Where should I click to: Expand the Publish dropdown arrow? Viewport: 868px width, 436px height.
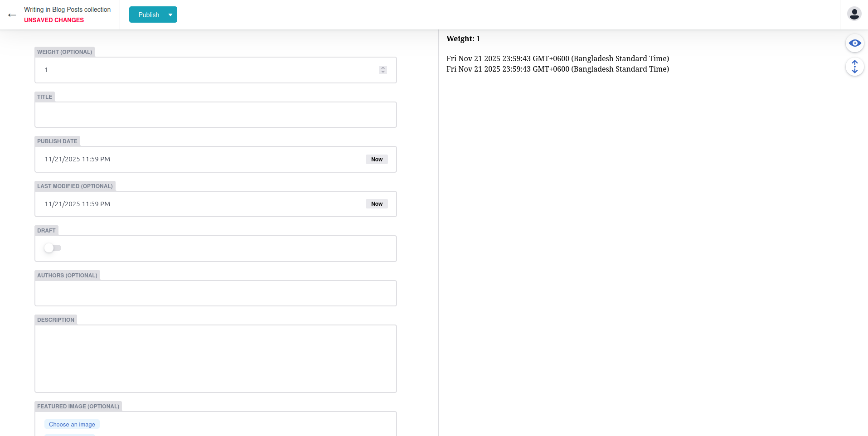[170, 15]
